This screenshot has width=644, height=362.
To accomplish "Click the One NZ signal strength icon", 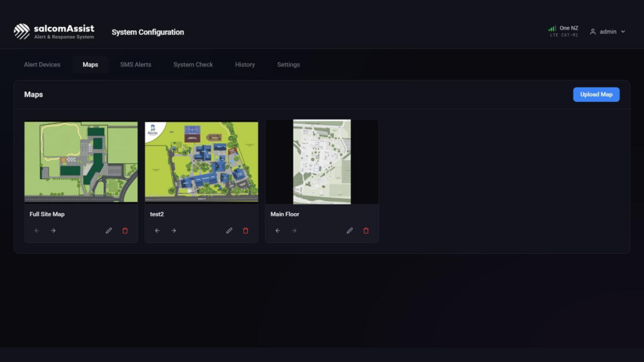I will tap(552, 28).
